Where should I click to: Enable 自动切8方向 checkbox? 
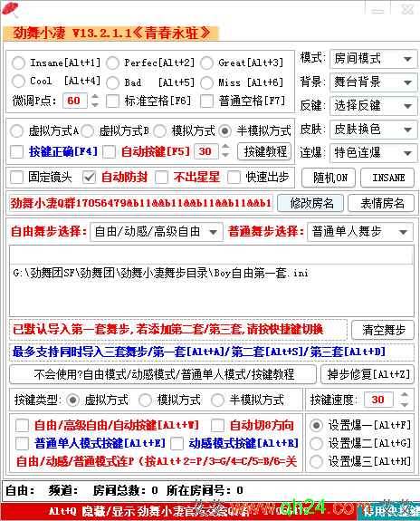(x=218, y=425)
